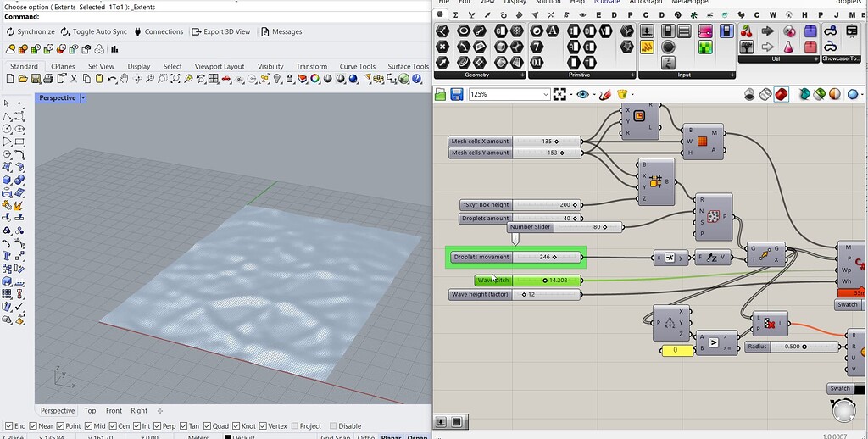
Task: Enable the Project osnap checkbox
Action: [294, 425]
